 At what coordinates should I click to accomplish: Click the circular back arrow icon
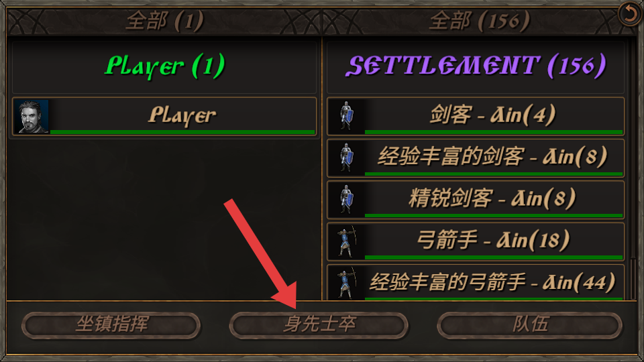(x=630, y=13)
